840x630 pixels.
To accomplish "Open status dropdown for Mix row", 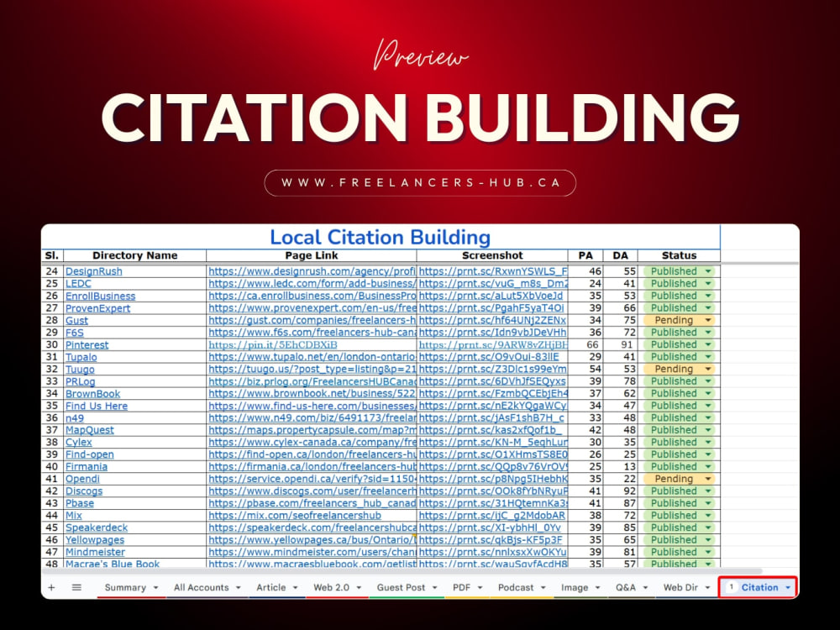I will point(708,516).
